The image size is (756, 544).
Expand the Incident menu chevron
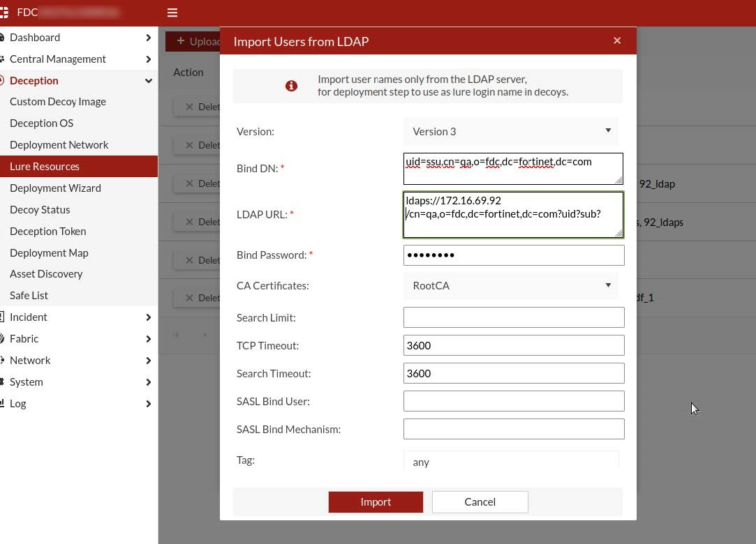(x=148, y=317)
